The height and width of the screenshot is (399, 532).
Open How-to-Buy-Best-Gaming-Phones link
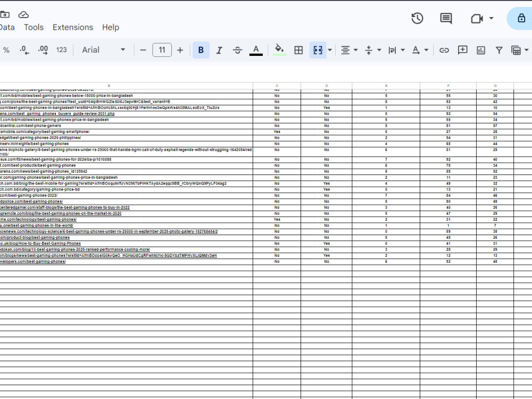[40, 244]
